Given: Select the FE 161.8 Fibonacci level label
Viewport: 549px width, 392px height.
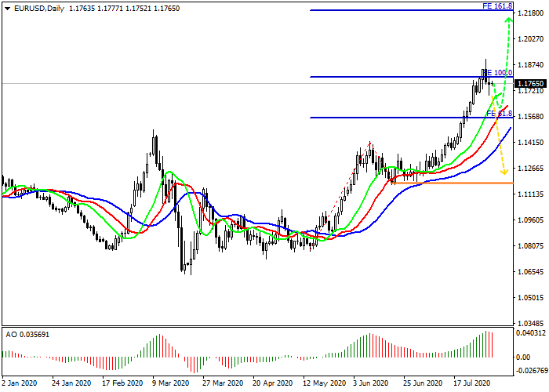Looking at the screenshot, I should (x=497, y=6).
